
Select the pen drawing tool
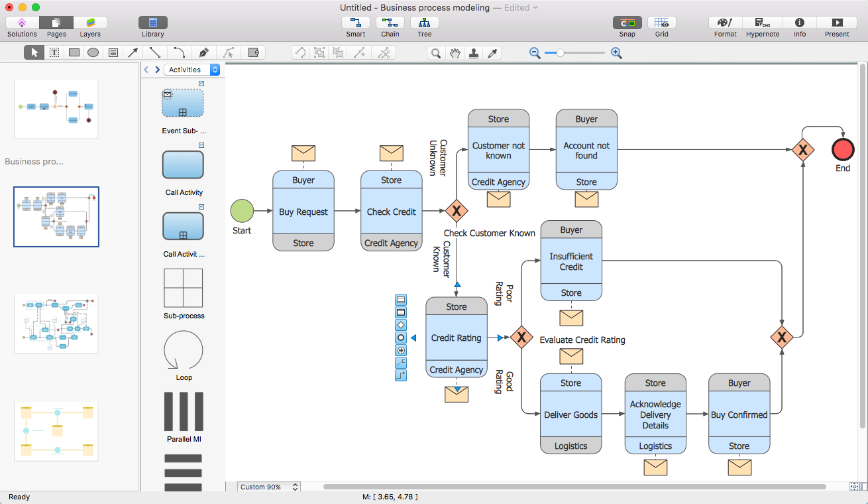[203, 53]
